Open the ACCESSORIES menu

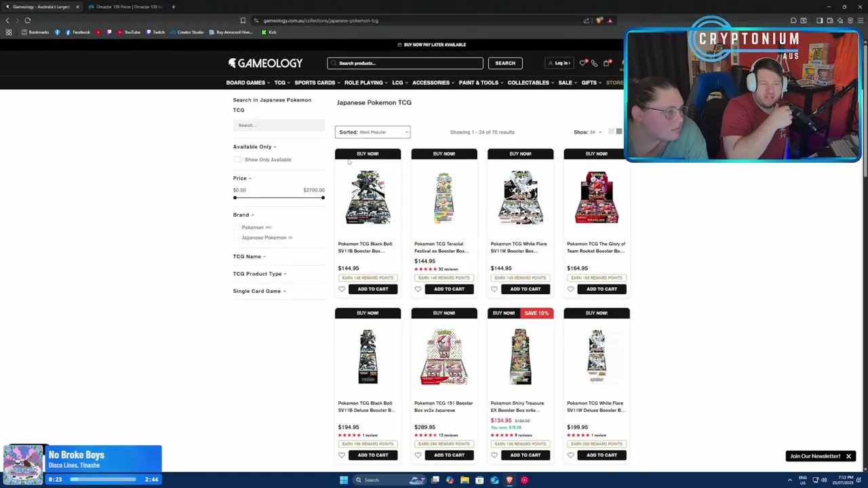tap(433, 83)
